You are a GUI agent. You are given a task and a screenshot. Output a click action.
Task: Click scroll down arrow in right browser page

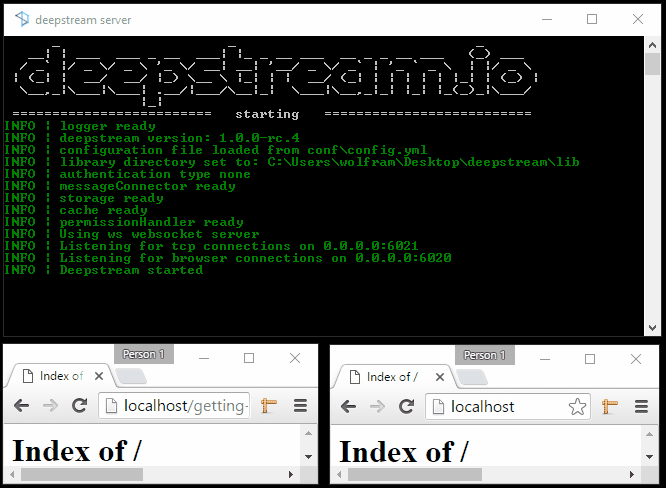point(649,457)
